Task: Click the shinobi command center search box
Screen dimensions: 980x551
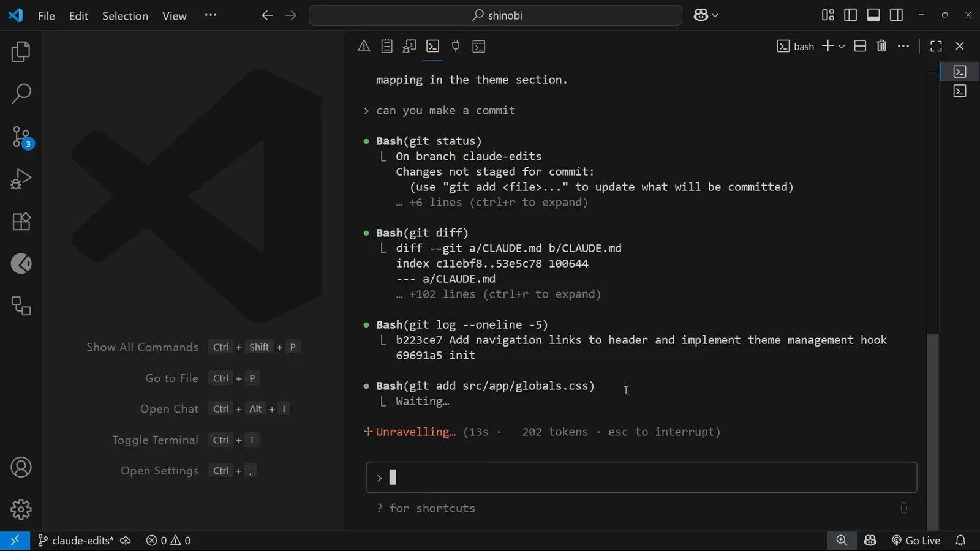Action: point(496,15)
